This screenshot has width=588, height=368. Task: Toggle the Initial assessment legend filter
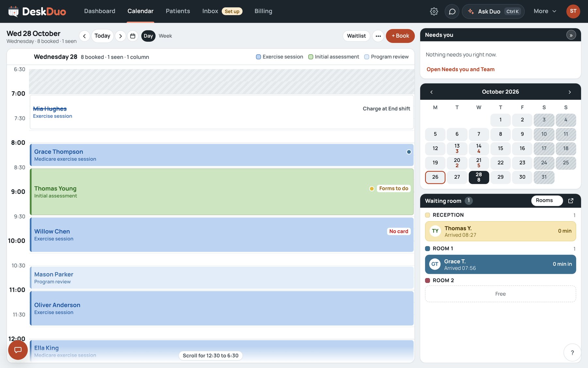[334, 57]
